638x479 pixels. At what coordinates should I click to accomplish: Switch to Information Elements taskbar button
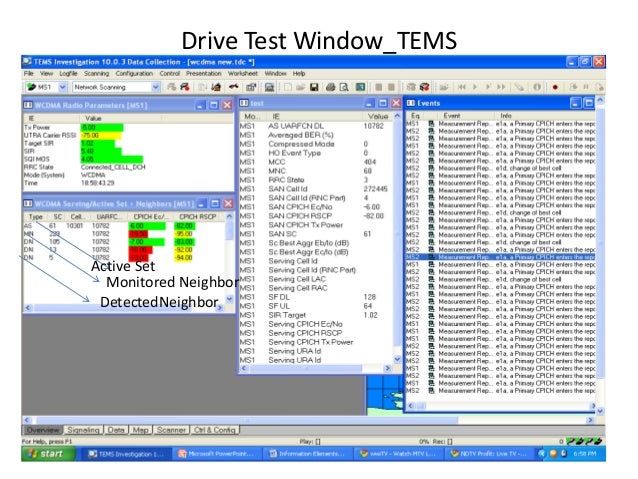click(x=308, y=453)
